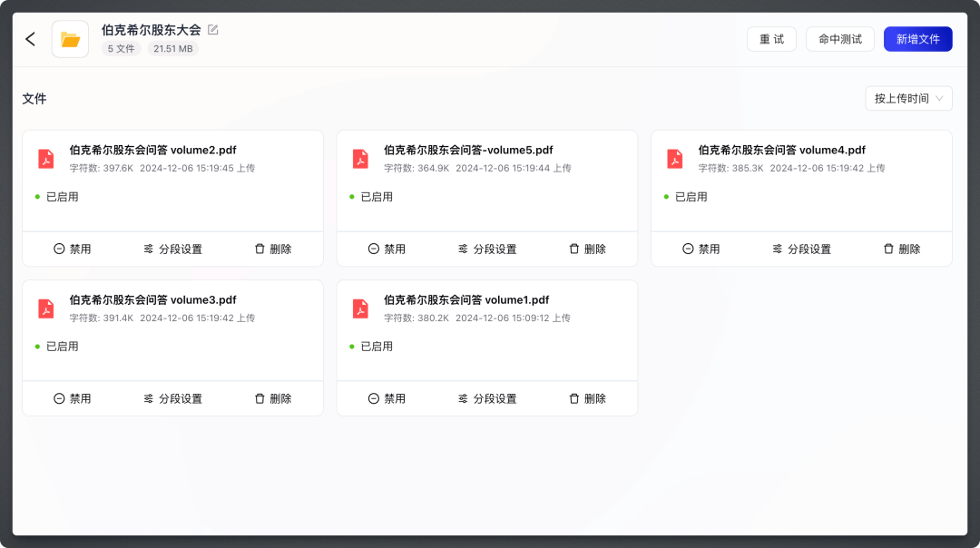Disable volume2.pdf via 禁用

(x=73, y=249)
